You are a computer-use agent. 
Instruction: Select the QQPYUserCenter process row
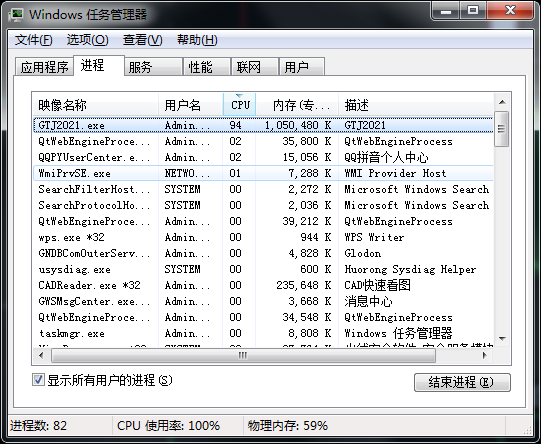(x=263, y=157)
